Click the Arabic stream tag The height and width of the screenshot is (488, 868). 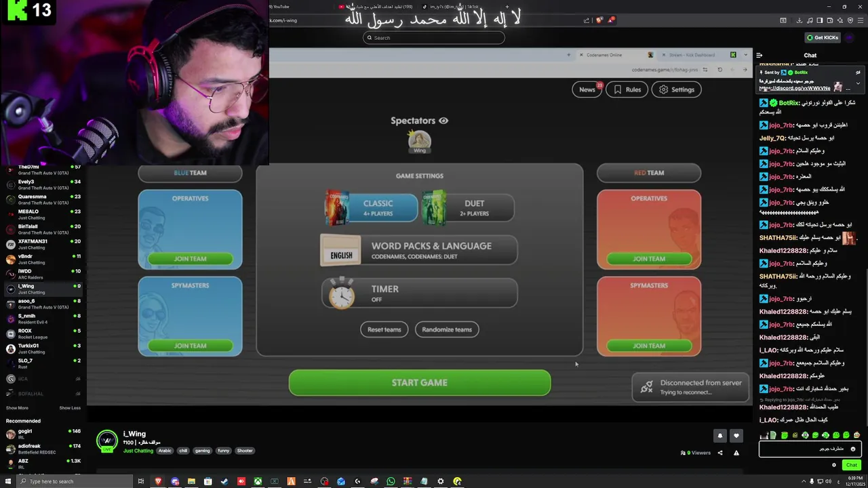[x=165, y=451]
